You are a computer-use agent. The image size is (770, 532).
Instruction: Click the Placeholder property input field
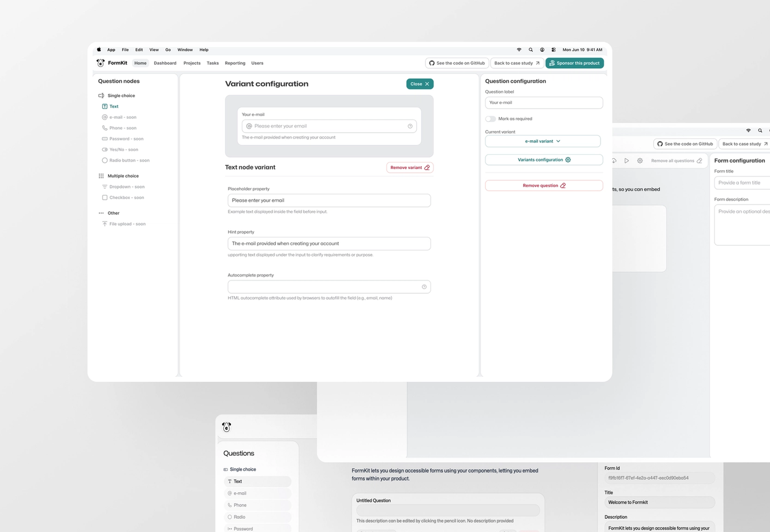(329, 200)
